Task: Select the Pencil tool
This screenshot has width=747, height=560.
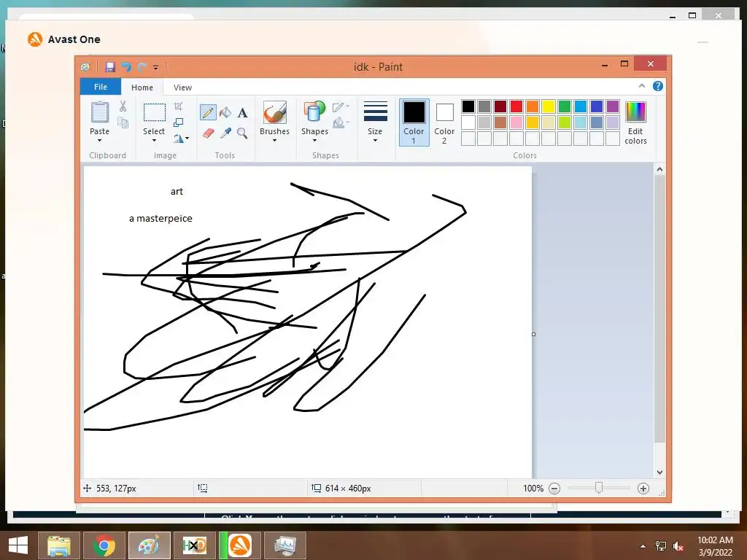Action: (208, 112)
